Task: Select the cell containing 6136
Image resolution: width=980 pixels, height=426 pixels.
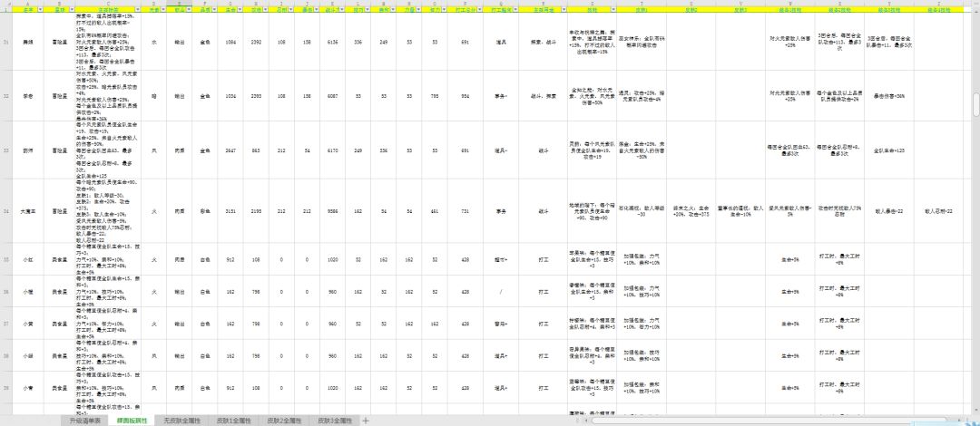Action: (332, 41)
